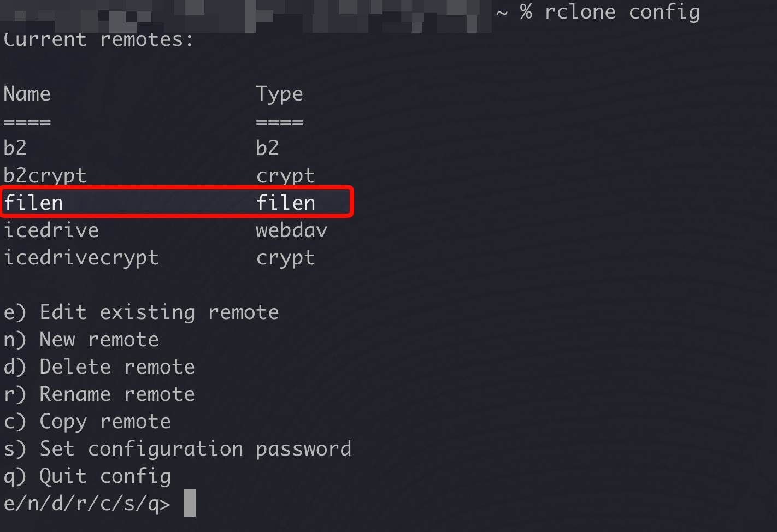Click the "Current remotes:" heading line

(98, 39)
